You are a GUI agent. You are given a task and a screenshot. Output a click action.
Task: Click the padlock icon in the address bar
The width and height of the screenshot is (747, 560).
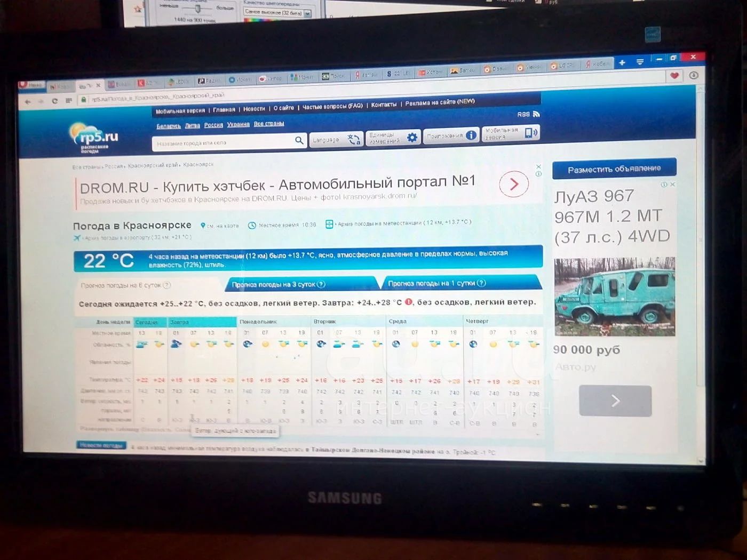83,100
